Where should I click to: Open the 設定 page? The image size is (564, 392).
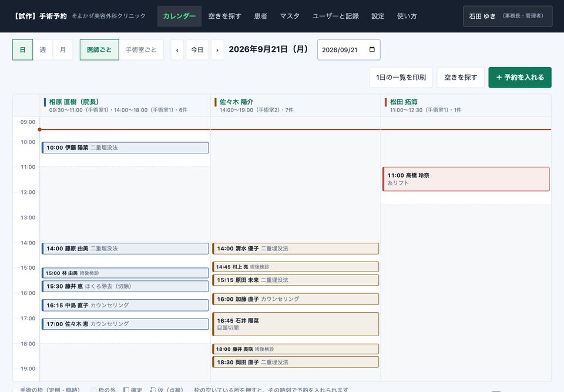[x=378, y=16]
